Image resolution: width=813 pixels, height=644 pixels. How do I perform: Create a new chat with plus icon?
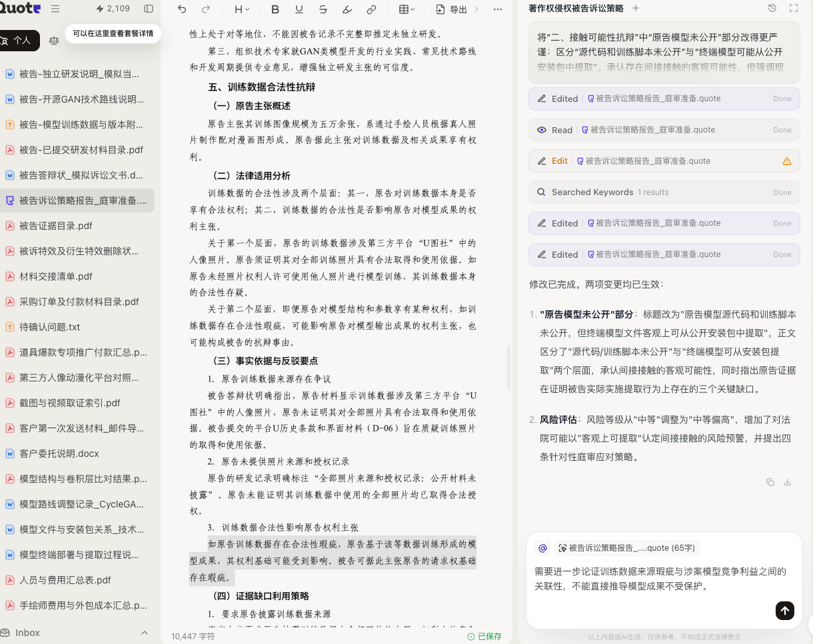coord(636,8)
